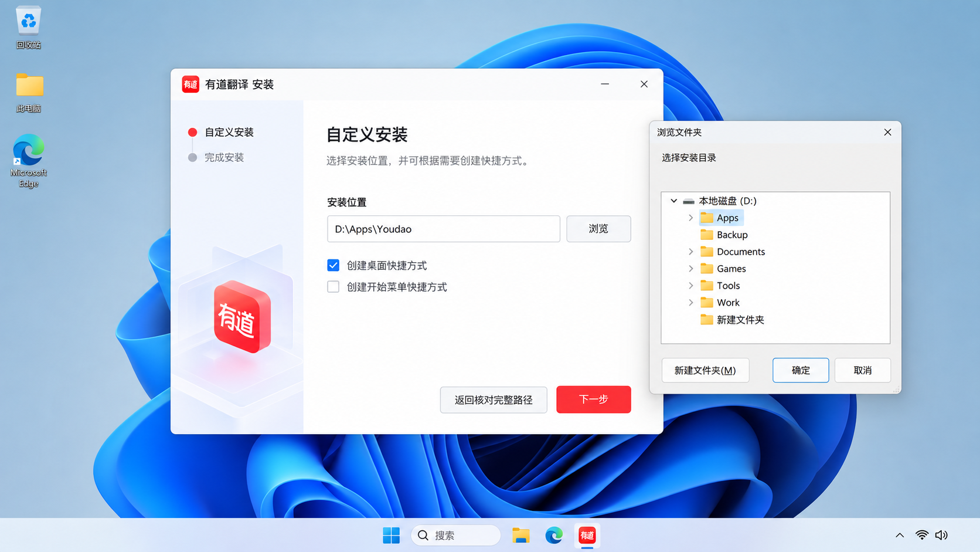Click the drive icon for 本地磁盘 (D:)
Screen dimensions: 980x552
click(x=689, y=201)
